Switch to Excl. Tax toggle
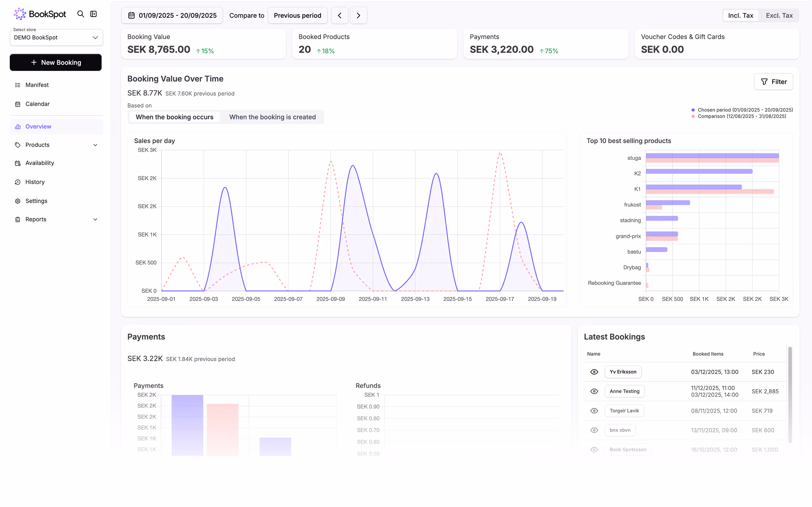Viewport: 812px width, 507px height. pos(779,15)
